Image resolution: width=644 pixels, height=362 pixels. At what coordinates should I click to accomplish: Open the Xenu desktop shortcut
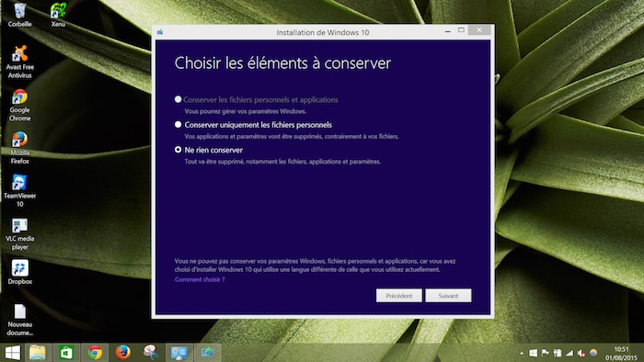58,15
